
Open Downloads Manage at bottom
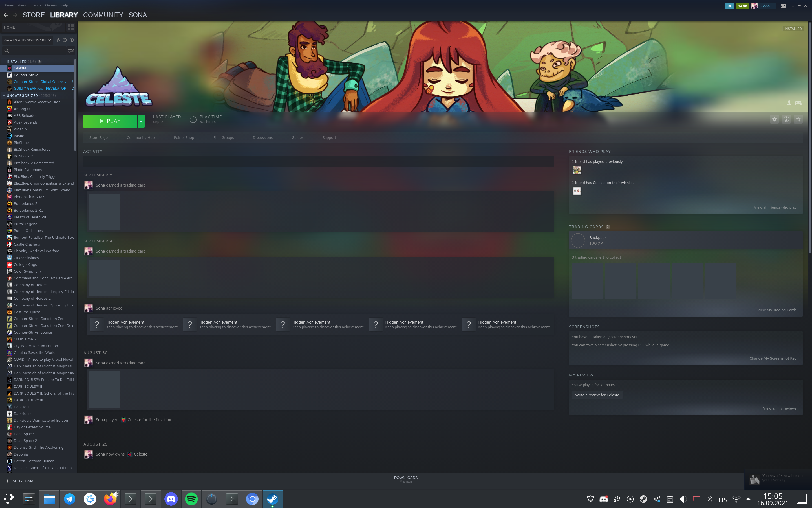click(x=406, y=479)
